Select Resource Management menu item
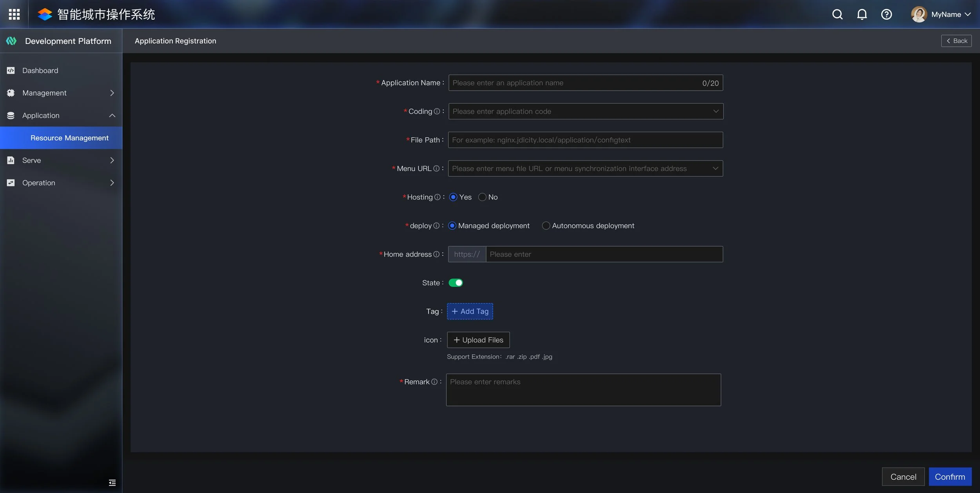980x493 pixels. [x=69, y=138]
